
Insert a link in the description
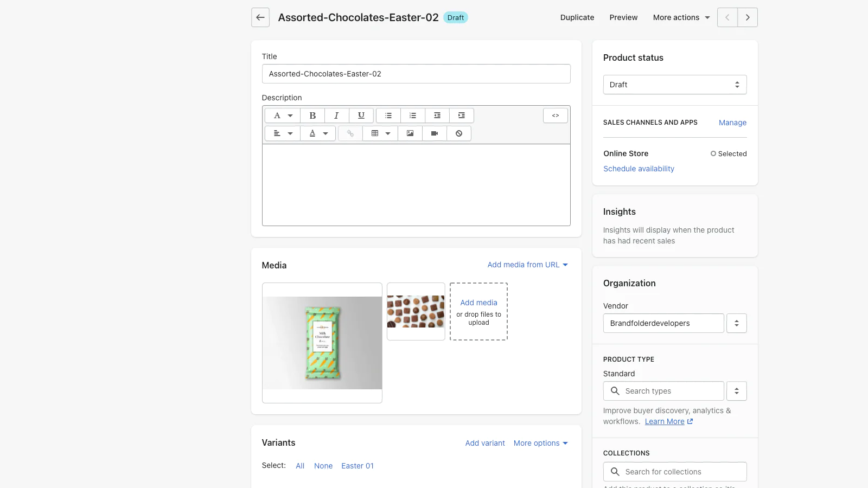pyautogui.click(x=350, y=133)
